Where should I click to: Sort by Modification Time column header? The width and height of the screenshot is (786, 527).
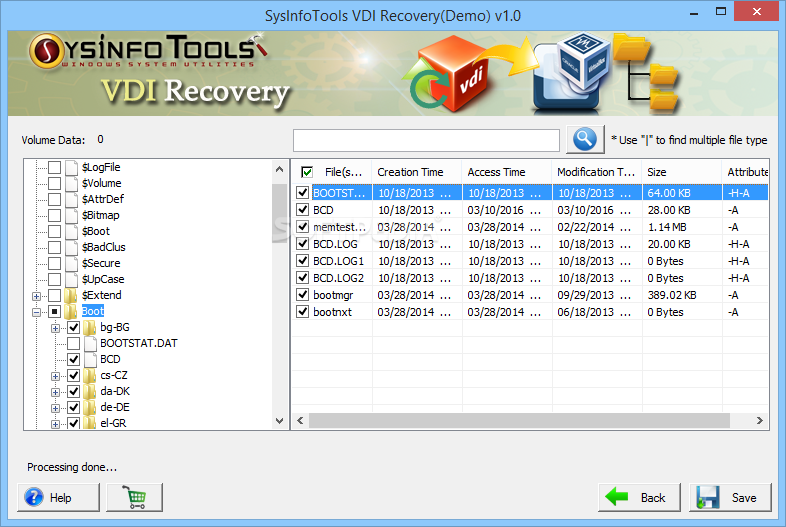[597, 172]
